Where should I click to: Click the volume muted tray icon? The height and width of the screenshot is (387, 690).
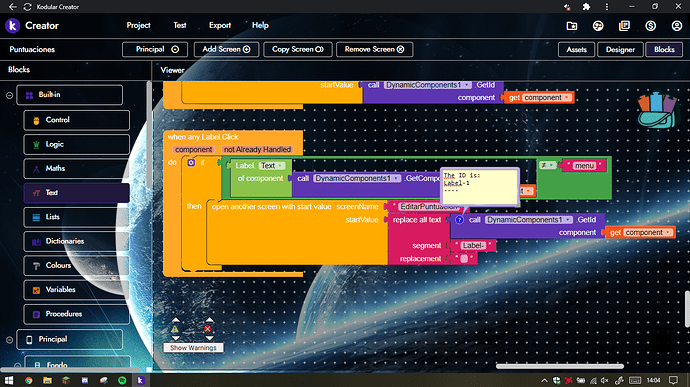[x=605, y=380]
